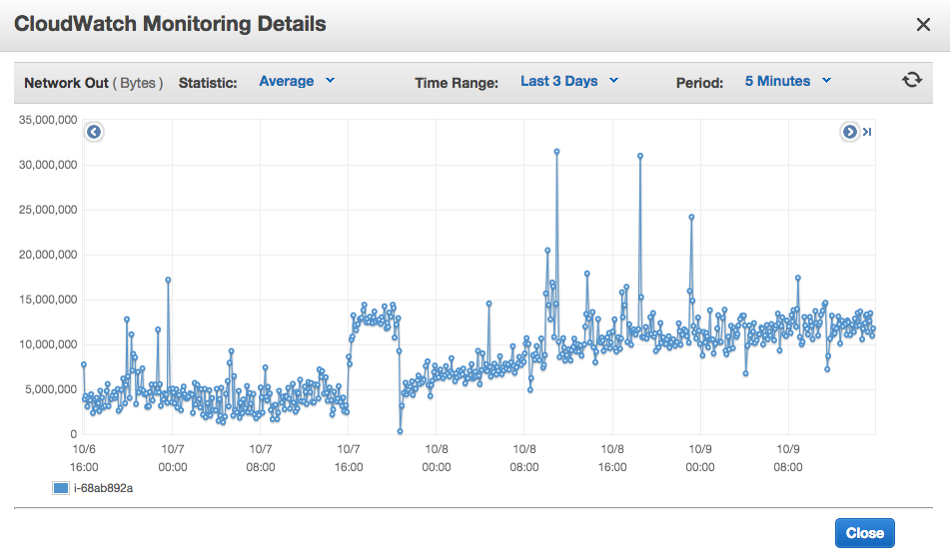Click the i-68ab892a legend color swatch
950x560 pixels.
[x=61, y=488]
